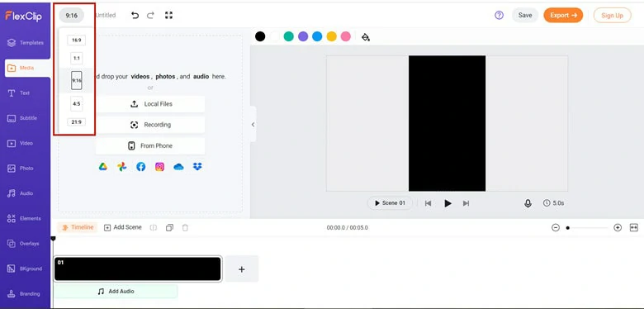The image size is (644, 309).
Task: Pick the teal green color swatch
Action: 289,36
